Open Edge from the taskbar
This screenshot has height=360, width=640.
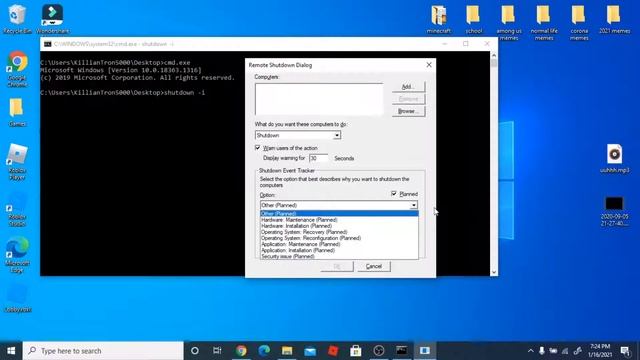[264, 351]
